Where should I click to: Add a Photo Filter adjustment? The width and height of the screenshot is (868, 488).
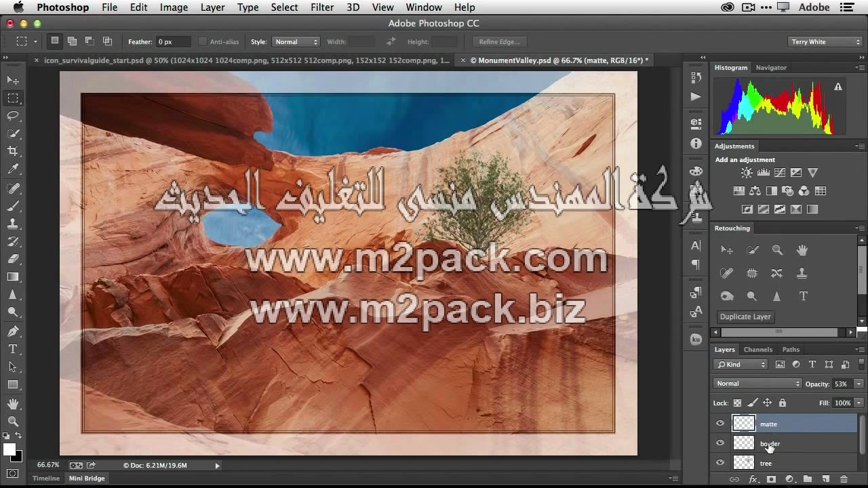click(x=787, y=191)
